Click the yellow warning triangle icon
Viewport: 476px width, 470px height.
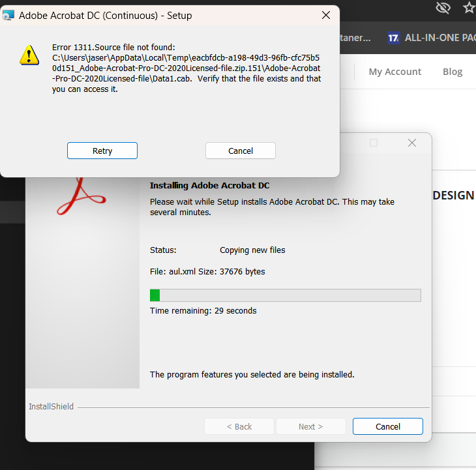coord(29,55)
